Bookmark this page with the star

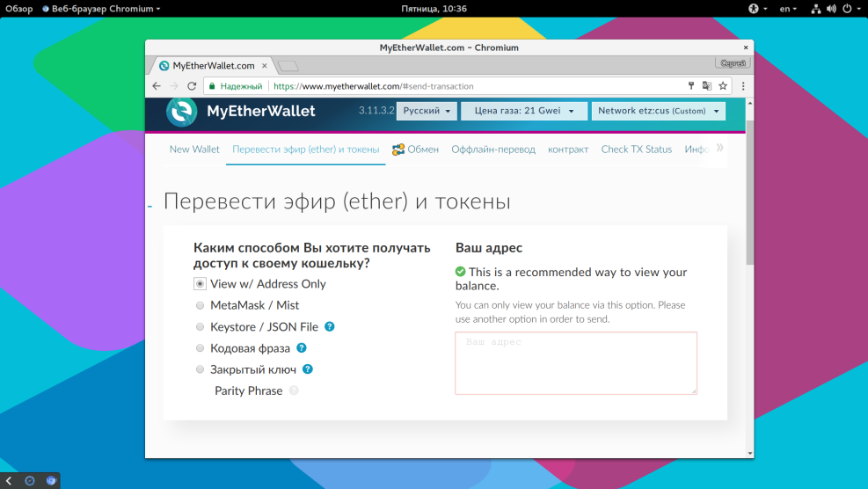pyautogui.click(x=723, y=86)
